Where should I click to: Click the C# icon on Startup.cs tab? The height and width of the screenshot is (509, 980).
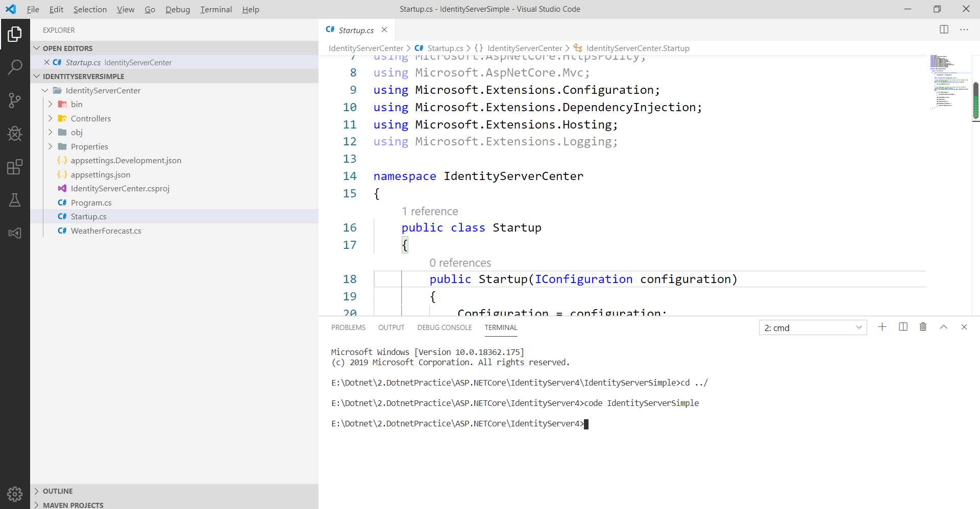pyautogui.click(x=330, y=30)
